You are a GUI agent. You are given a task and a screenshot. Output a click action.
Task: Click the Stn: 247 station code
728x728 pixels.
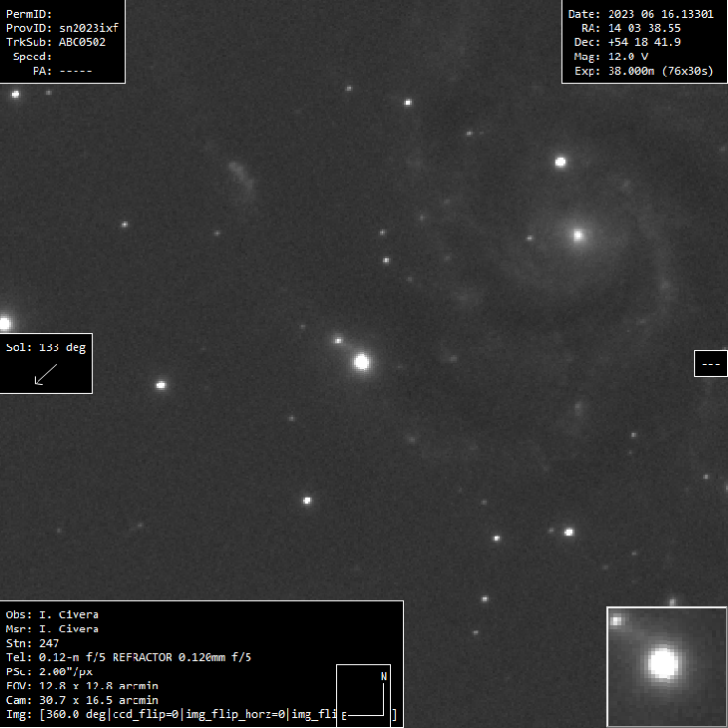(x=32, y=643)
